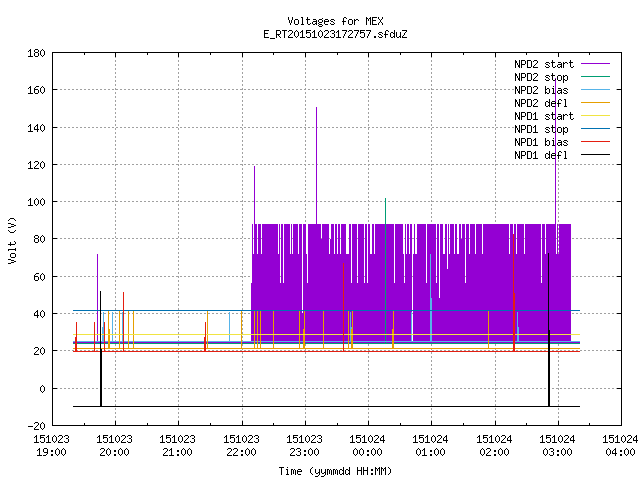640x480 pixels.
Task: Click the 'NPD2 start' legend label
Action: [544, 64]
